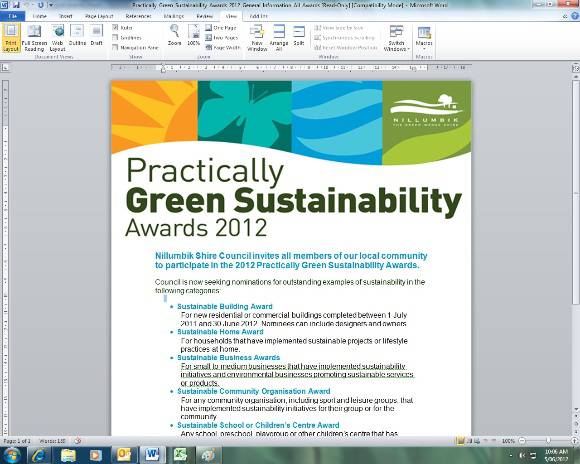
Task: Open Internet Explorer from taskbar
Action: tap(39, 455)
